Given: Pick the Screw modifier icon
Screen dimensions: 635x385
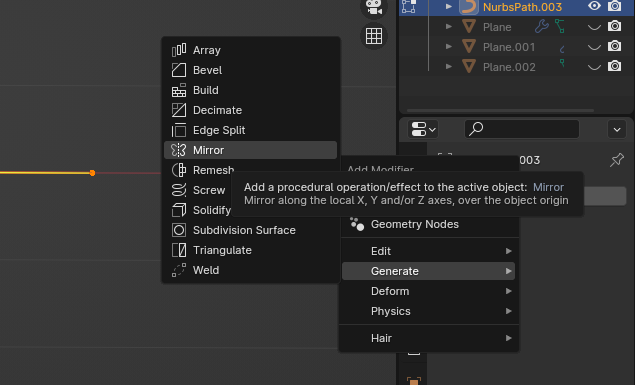Looking at the screenshot, I should [x=179, y=190].
